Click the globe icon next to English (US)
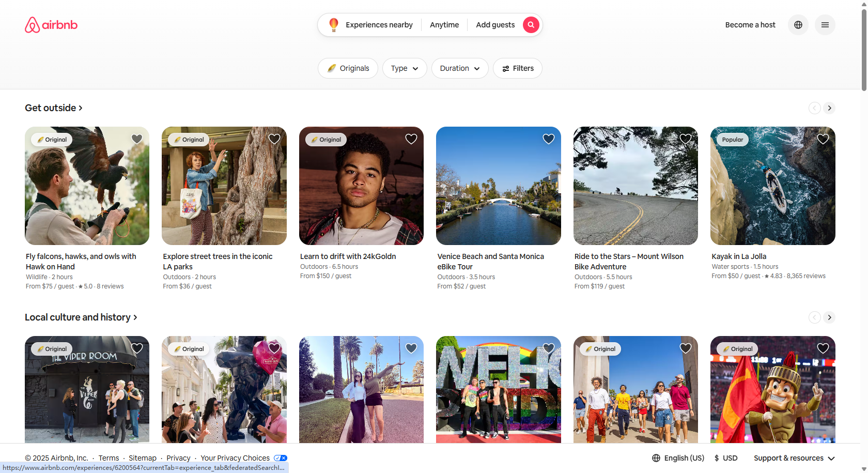Screen dimensions: 868x473 (655, 457)
